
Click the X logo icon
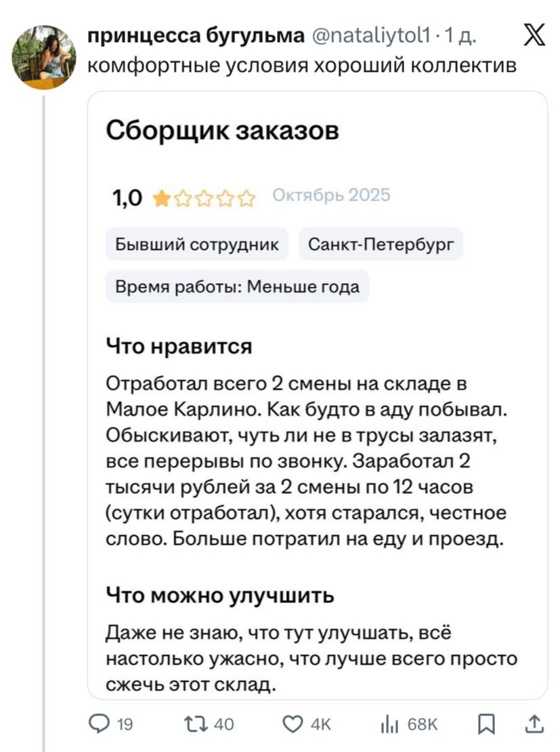(x=534, y=35)
